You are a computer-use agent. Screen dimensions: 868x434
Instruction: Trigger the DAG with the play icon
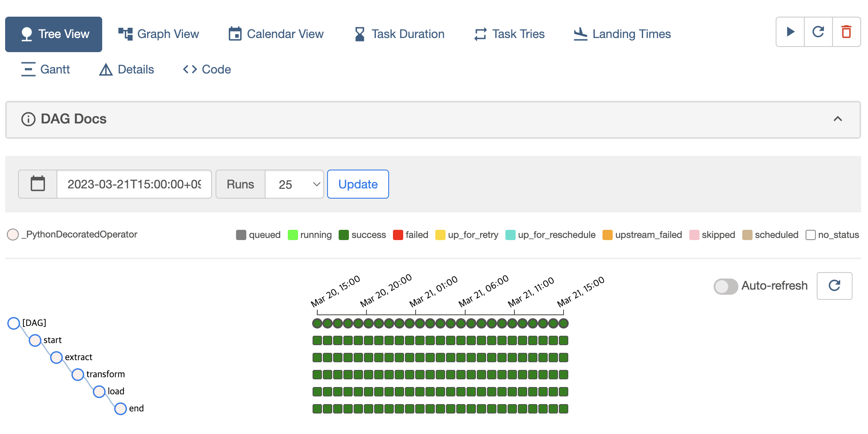point(790,32)
